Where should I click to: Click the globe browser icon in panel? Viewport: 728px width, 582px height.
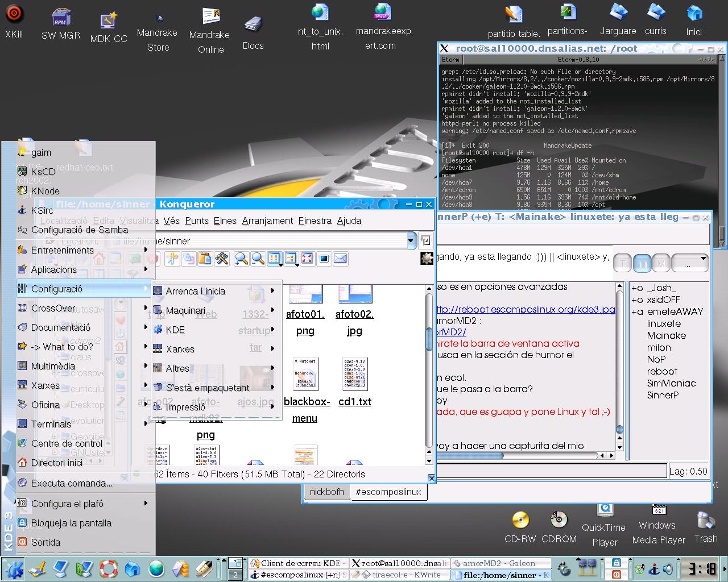156,569
